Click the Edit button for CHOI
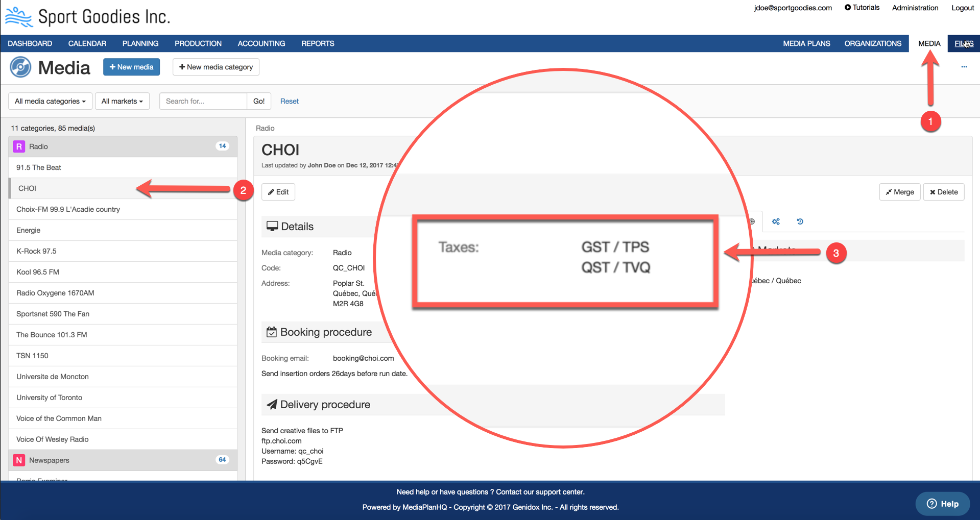This screenshot has width=980, height=520. pyautogui.click(x=278, y=192)
